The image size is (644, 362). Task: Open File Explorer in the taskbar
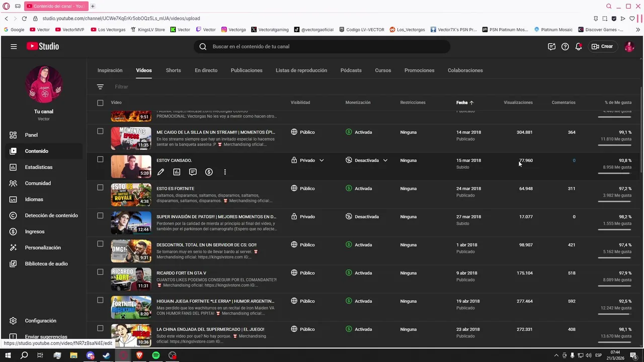click(x=73, y=355)
